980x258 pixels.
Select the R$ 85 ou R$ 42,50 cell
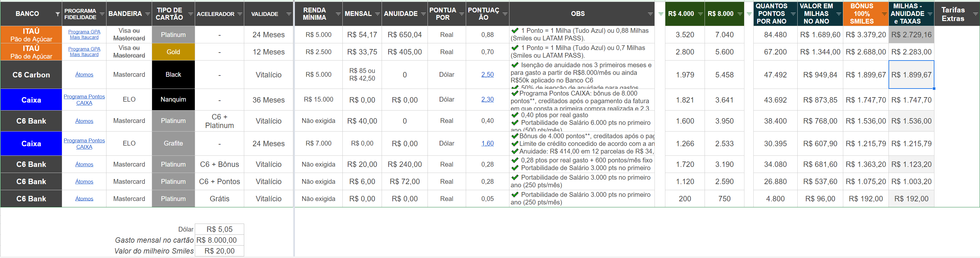(x=362, y=75)
